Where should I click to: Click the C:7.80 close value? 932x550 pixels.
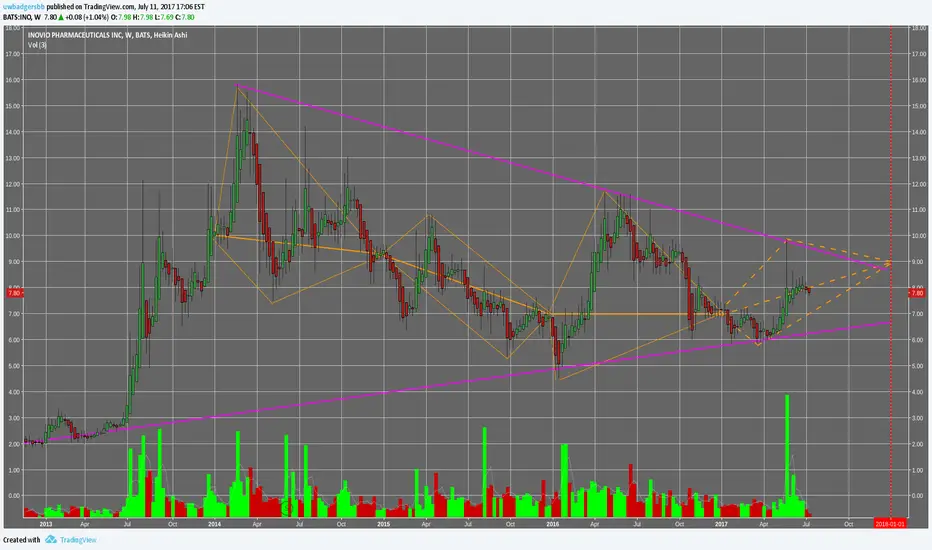(185, 17)
